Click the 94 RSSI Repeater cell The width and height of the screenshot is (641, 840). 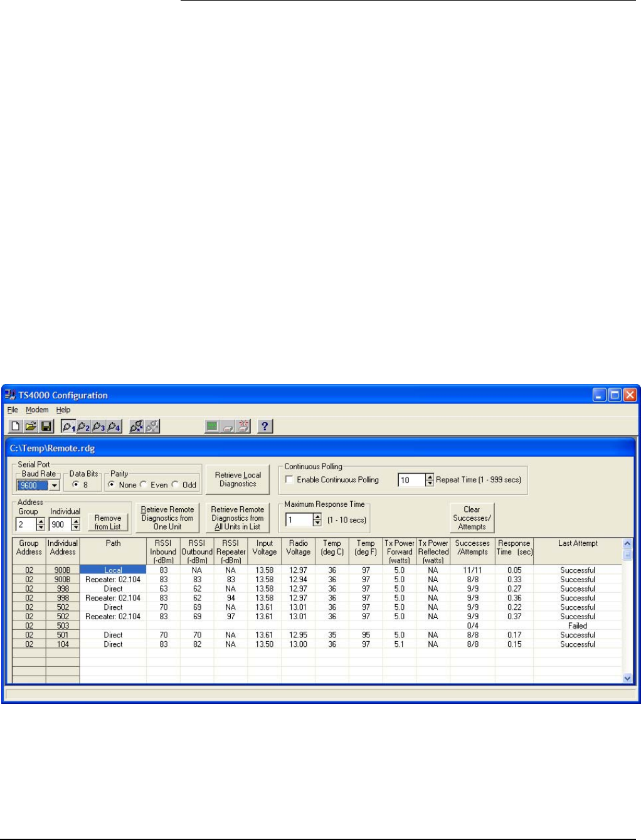231,598
